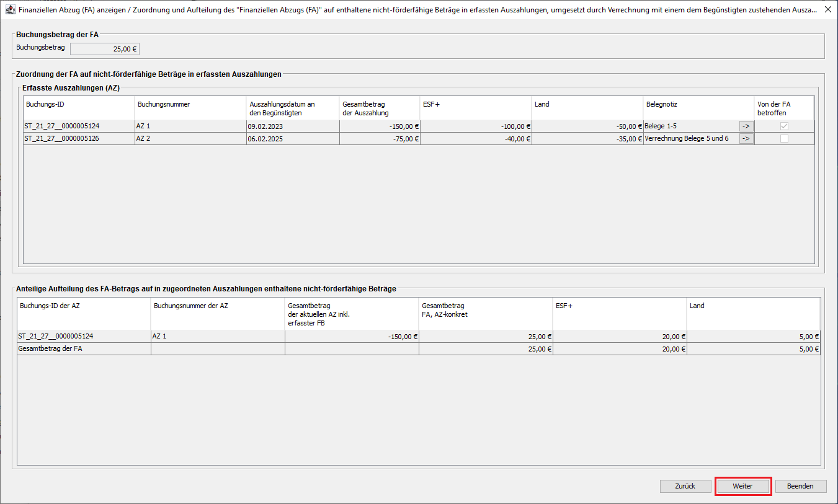Open Belegnotiz arrow button for AZ 2
This screenshot has height=504, width=838.
coord(746,139)
